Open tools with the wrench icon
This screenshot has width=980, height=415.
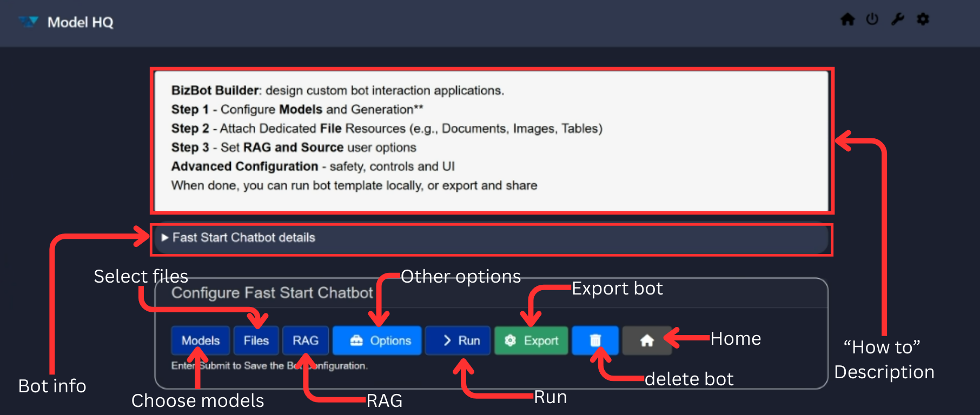tap(898, 19)
